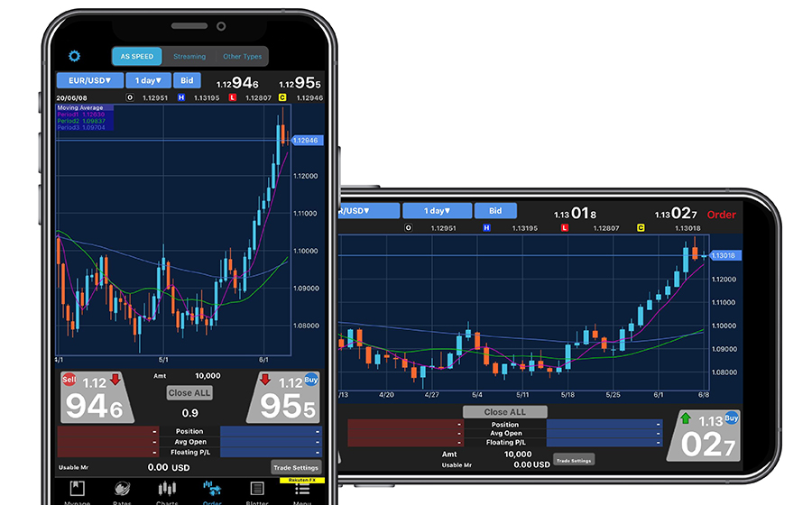Click the 1.13027 ask price on landscape header

pos(676,213)
